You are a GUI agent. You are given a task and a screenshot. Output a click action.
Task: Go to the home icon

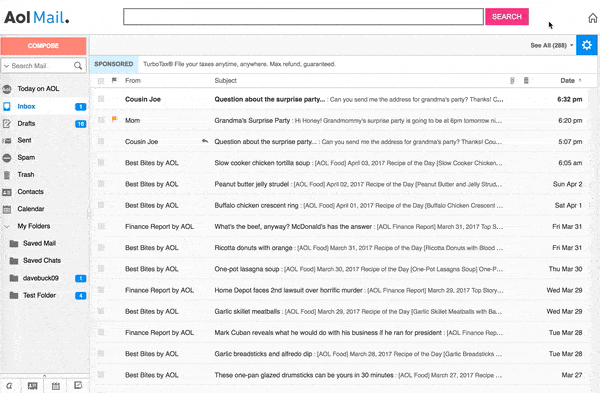click(592, 18)
